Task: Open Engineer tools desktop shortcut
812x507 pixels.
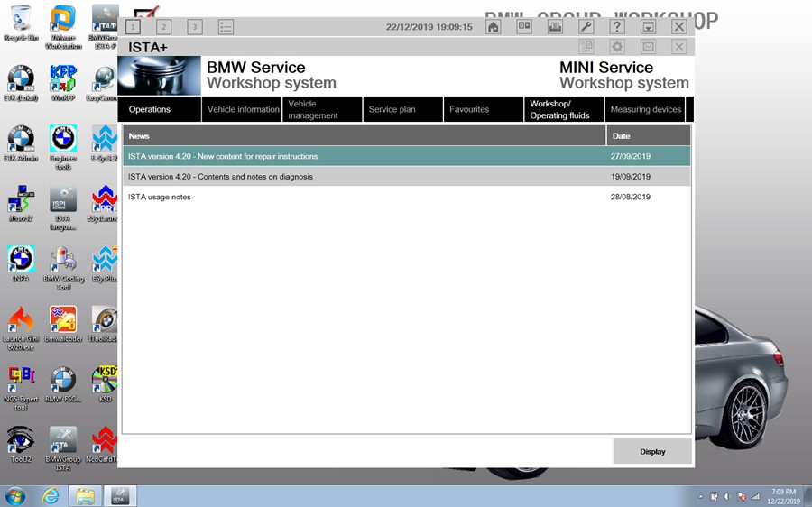Action: pyautogui.click(x=63, y=148)
